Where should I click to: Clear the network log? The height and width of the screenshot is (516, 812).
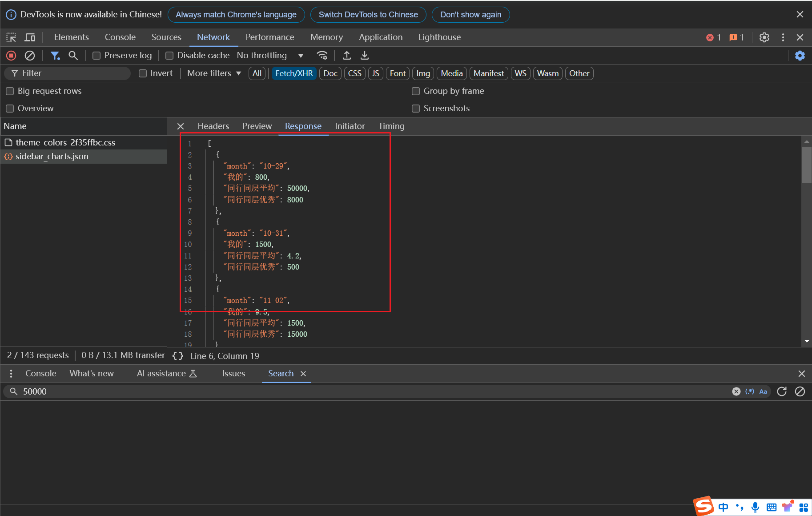point(30,56)
